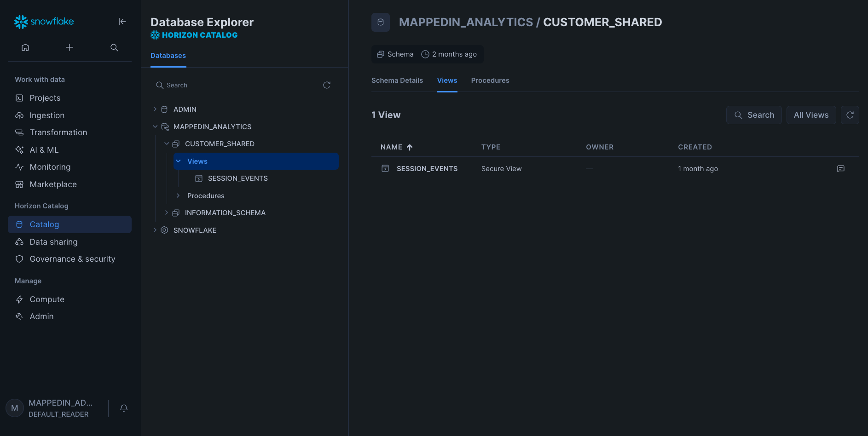Open global search magnifier in sidebar
Image resolution: width=868 pixels, height=436 pixels.
click(114, 47)
